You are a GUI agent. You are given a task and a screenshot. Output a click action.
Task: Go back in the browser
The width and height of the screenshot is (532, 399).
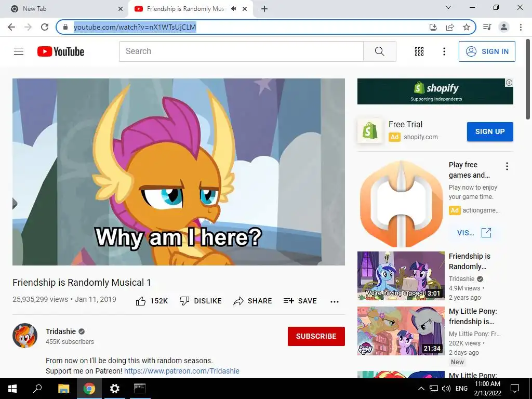[11, 27]
